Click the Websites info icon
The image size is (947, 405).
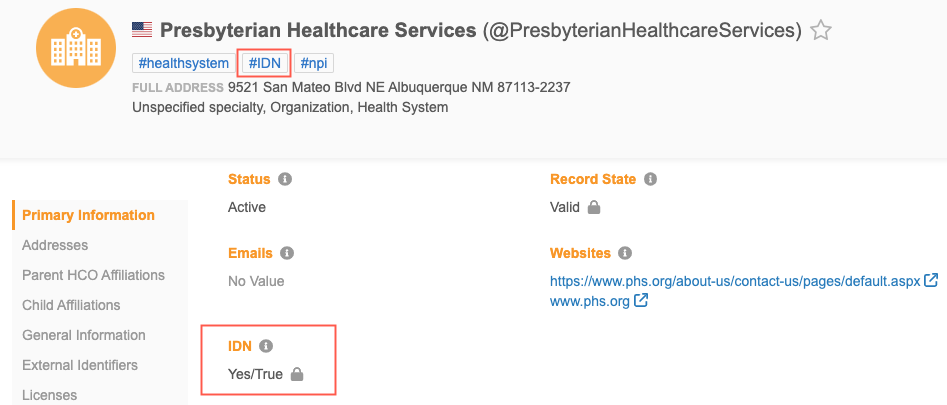point(627,254)
